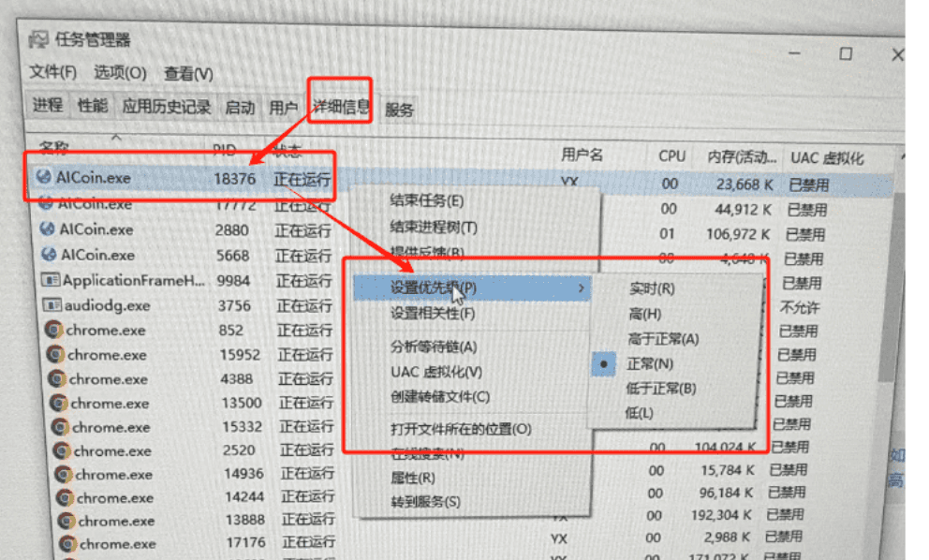
Task: Choose 打开文件所在的位置(O) in the context menu
Action: (461, 429)
